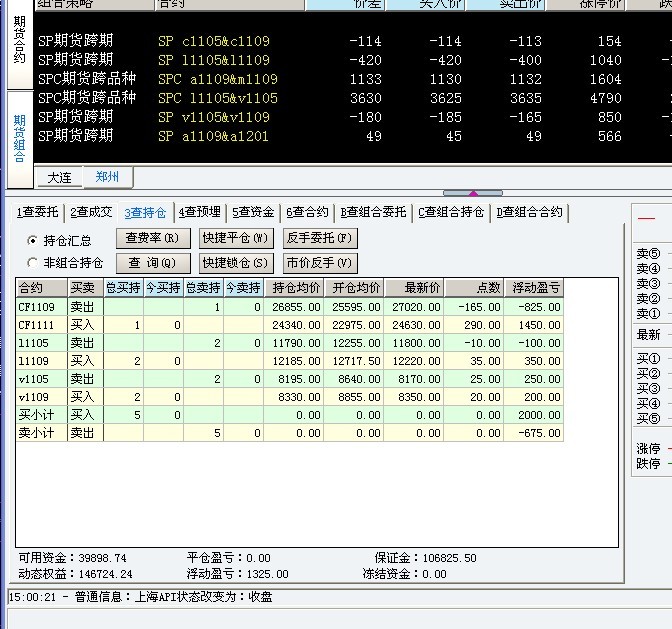Screen dimensions: 672x629
Task: Sort by the 买卖 column header
Action: tap(85, 288)
